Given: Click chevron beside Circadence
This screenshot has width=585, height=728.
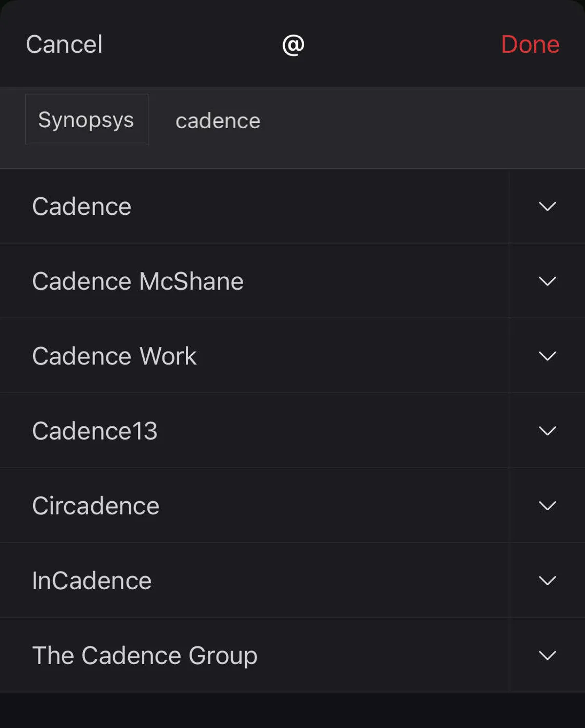Looking at the screenshot, I should point(547,506).
